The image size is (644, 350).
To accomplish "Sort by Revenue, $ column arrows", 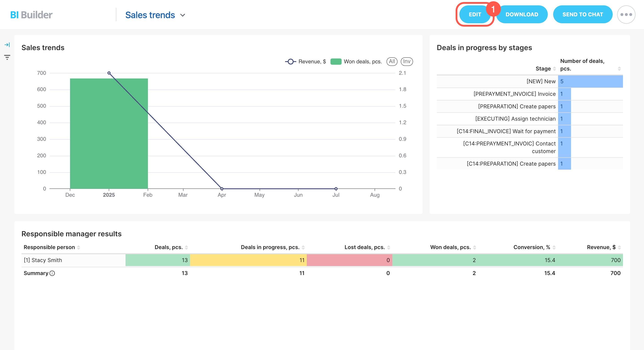I will point(619,247).
